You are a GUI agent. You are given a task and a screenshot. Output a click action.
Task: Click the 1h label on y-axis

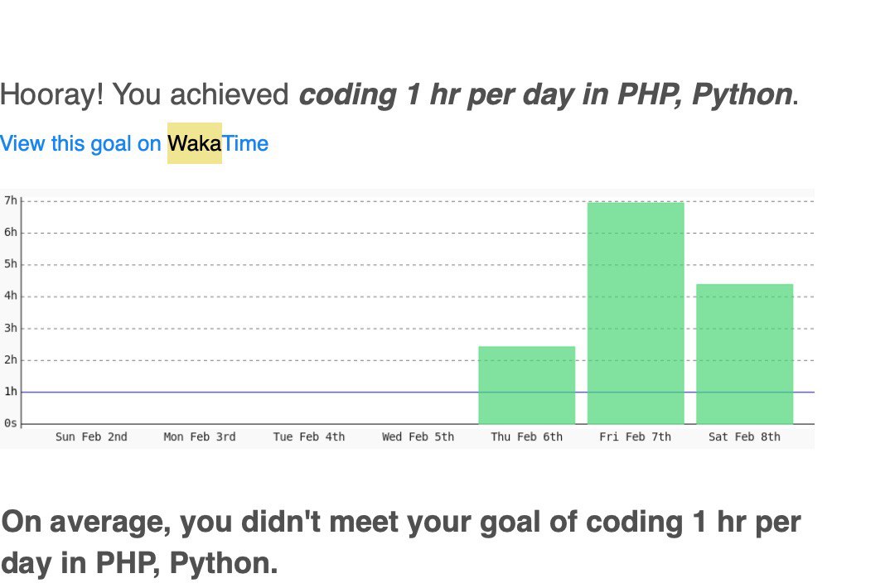tap(10, 391)
